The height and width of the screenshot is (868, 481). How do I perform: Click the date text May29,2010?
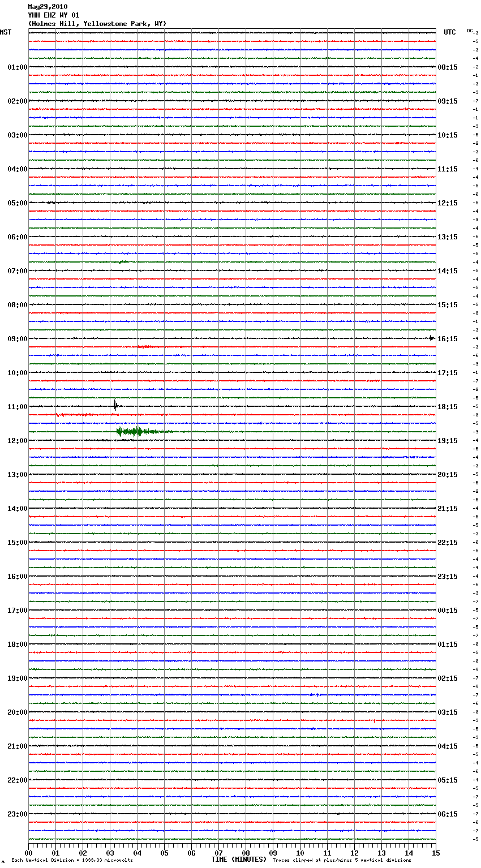(48, 7)
